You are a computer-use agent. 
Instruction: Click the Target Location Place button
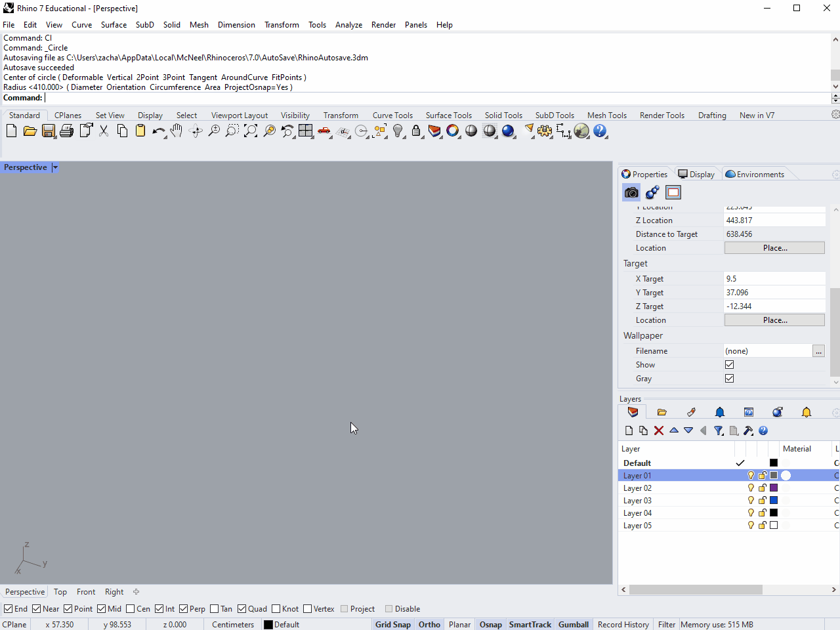tap(774, 320)
